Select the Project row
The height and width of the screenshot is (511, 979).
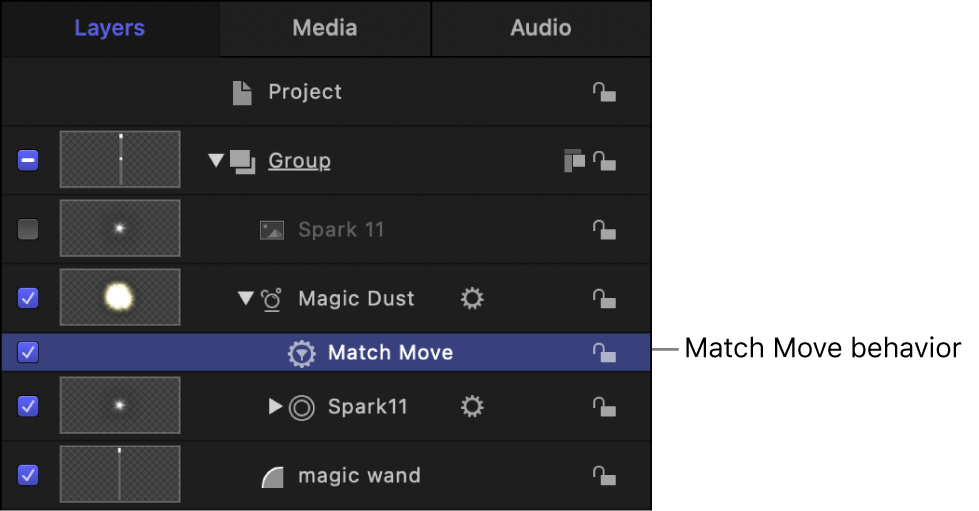coord(304,92)
